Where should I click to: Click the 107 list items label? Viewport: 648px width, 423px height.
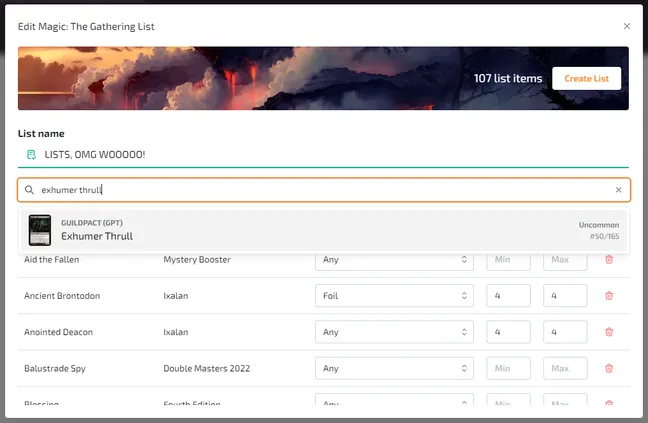coord(507,78)
